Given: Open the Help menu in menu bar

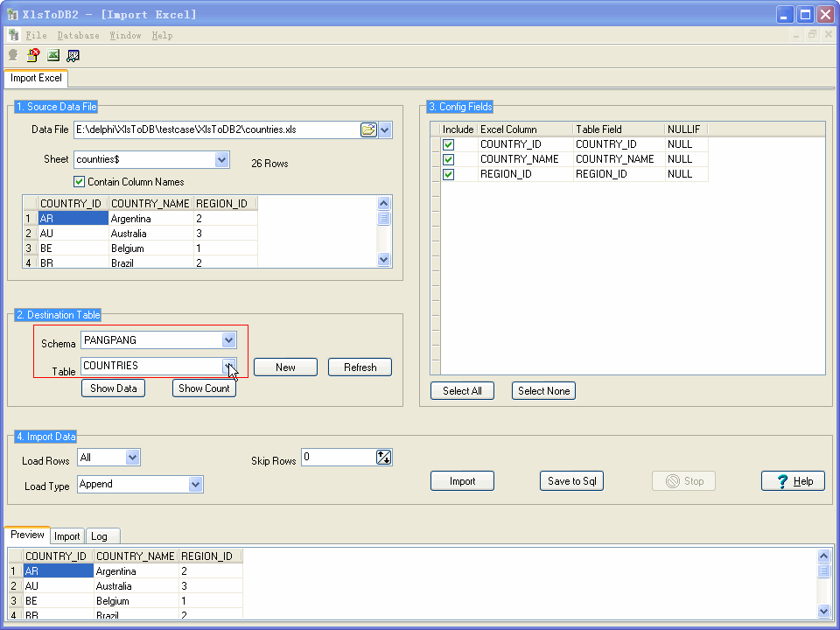Looking at the screenshot, I should (x=163, y=35).
